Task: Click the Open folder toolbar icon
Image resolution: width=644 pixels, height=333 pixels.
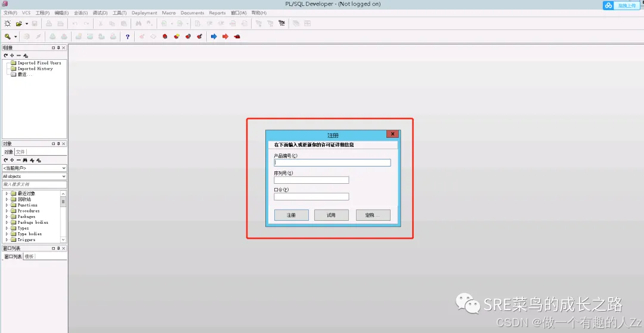Action: pos(19,23)
